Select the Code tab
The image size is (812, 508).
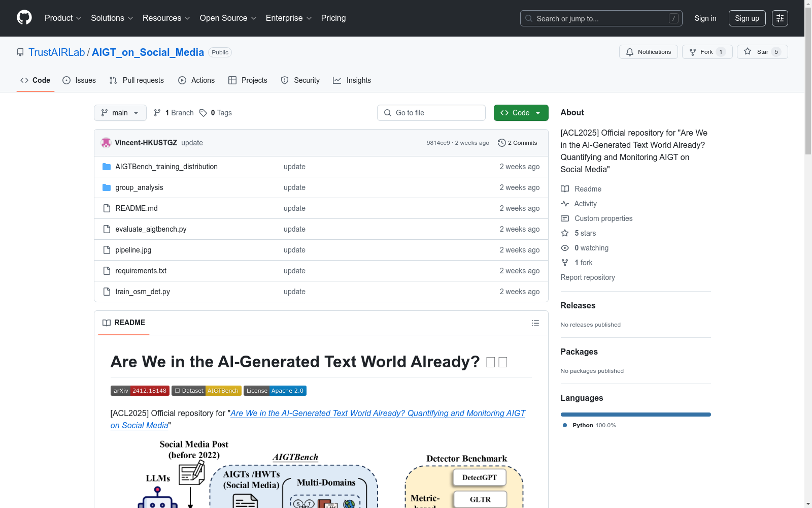coord(36,80)
